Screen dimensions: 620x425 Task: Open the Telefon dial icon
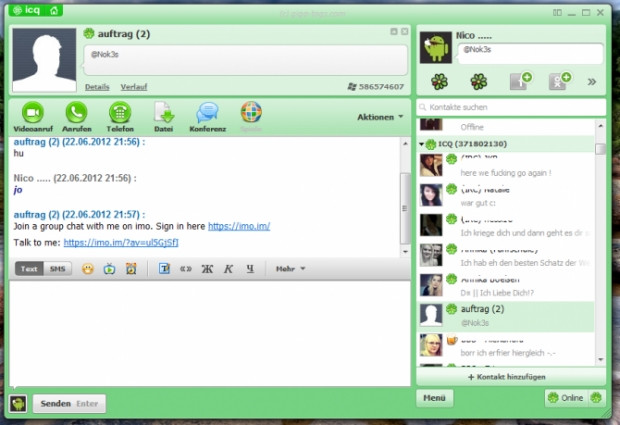[x=120, y=113]
